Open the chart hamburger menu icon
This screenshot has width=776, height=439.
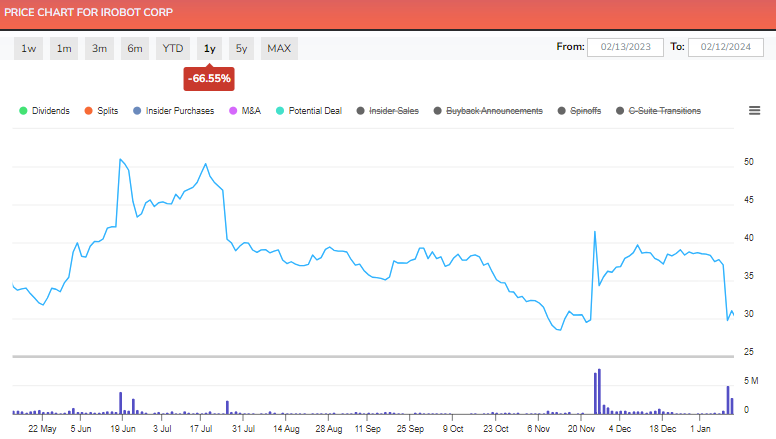pos(754,111)
